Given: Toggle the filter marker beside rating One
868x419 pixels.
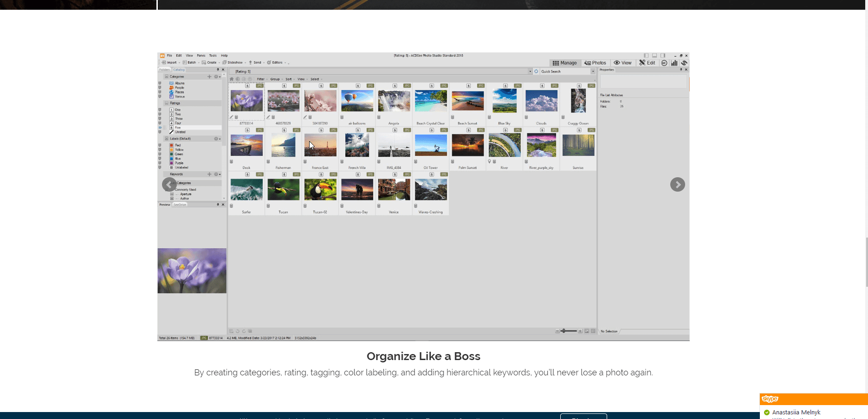Looking at the screenshot, I should (x=160, y=110).
